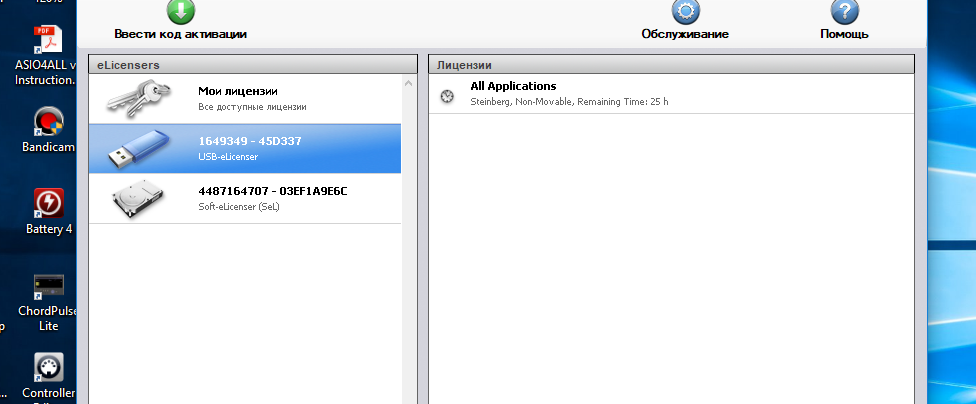
Task: Click the clock icon beside All Applications
Action: [447, 96]
